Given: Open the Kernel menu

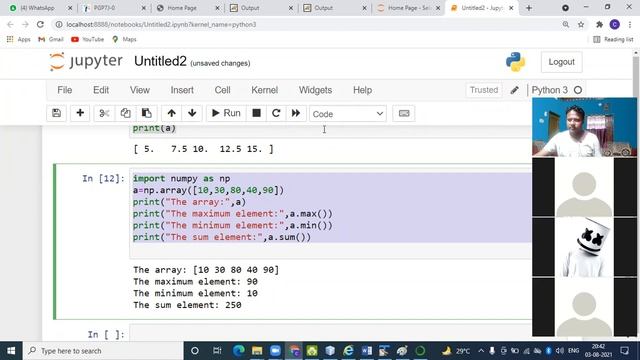Looking at the screenshot, I should click(x=264, y=90).
